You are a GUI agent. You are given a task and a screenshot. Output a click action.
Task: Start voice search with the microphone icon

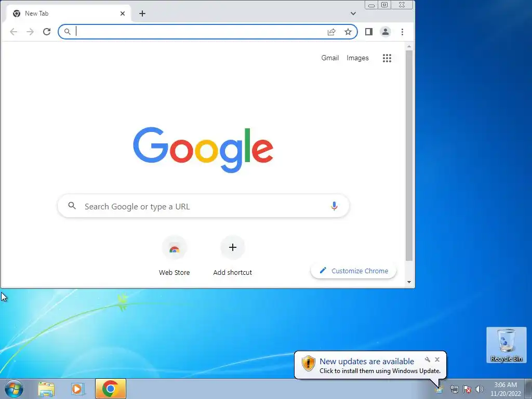click(x=334, y=206)
